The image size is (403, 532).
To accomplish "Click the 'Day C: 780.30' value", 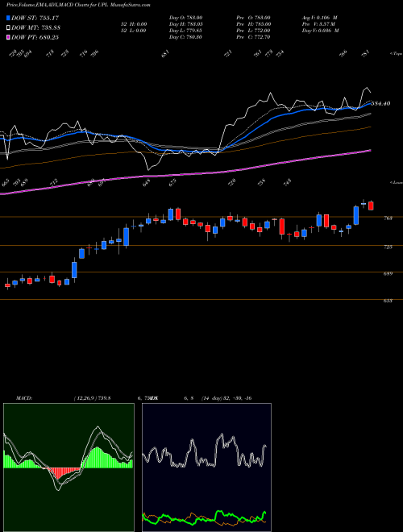I will pyautogui.click(x=185, y=37).
